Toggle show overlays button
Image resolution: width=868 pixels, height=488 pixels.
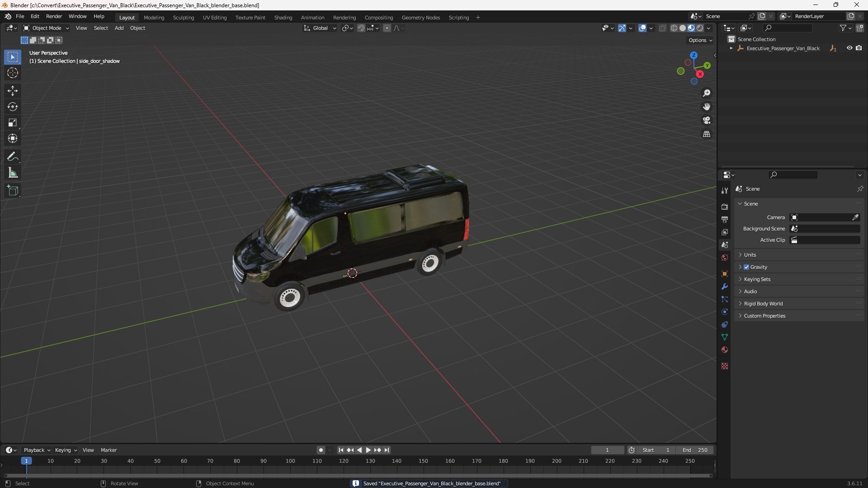[642, 28]
